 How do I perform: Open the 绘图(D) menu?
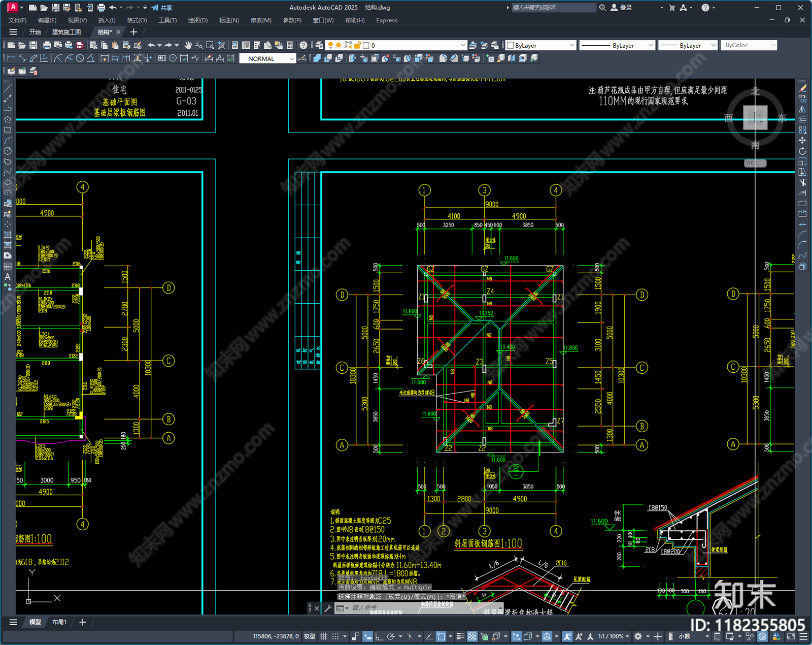(x=198, y=20)
